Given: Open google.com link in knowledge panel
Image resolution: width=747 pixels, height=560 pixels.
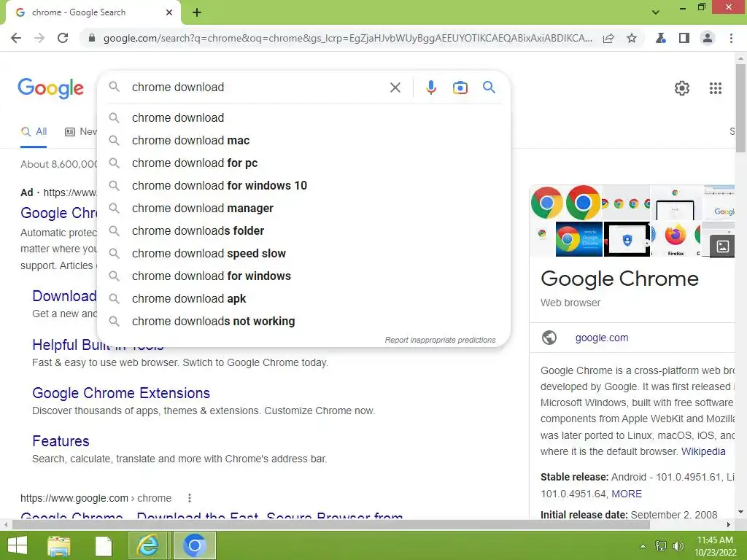Looking at the screenshot, I should coord(602,338).
